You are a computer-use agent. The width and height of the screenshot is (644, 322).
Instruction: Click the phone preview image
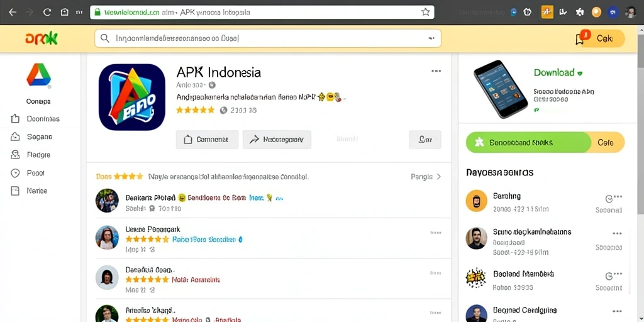point(500,89)
